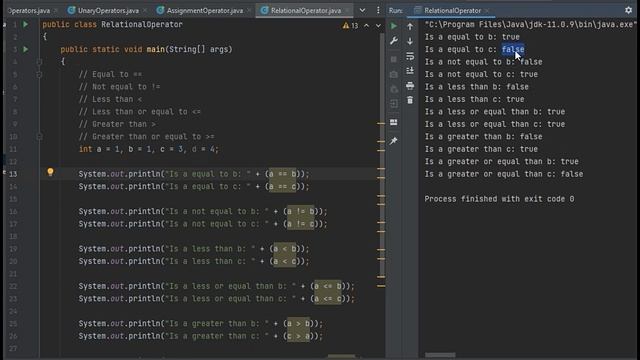Click console line 'Is a not equal to c: true'
640x360 pixels.
tap(481, 74)
